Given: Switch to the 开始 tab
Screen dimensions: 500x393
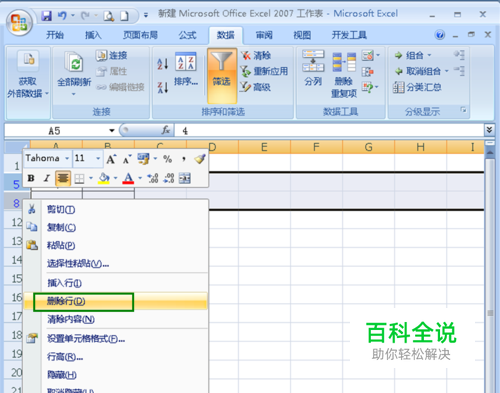Looking at the screenshot, I should click(55, 35).
